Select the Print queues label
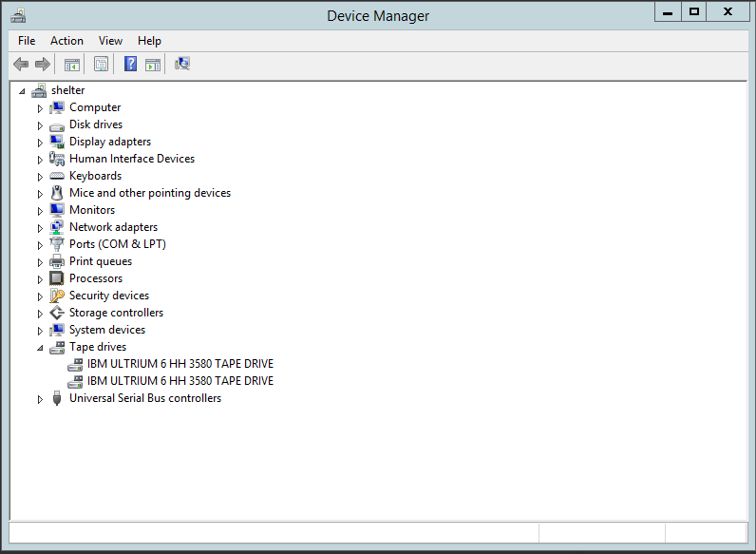The width and height of the screenshot is (756, 554). (x=101, y=261)
